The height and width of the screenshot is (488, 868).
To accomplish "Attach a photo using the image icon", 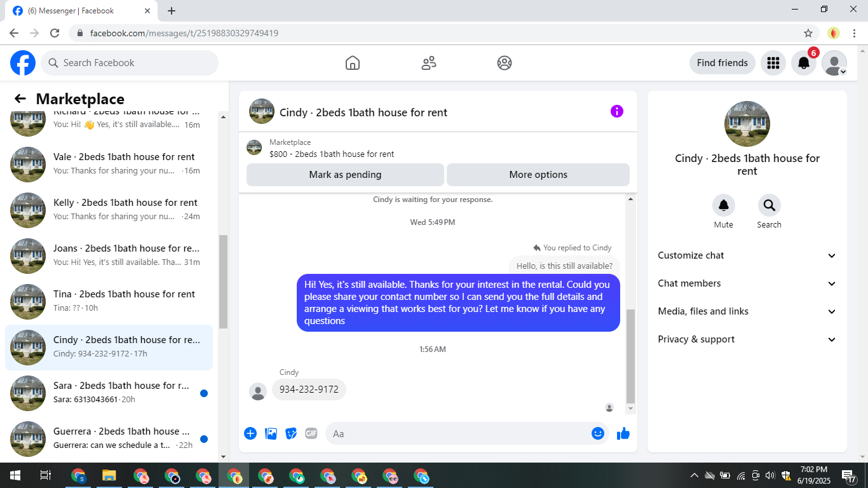I will (x=271, y=433).
